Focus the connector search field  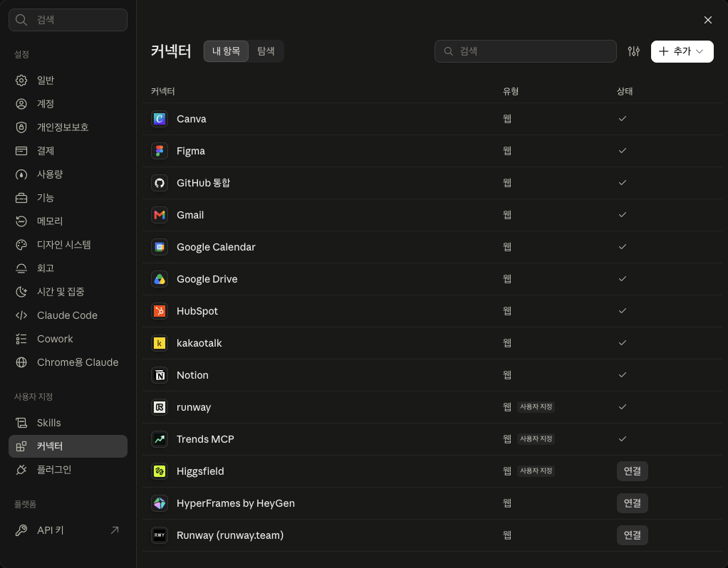pos(526,51)
